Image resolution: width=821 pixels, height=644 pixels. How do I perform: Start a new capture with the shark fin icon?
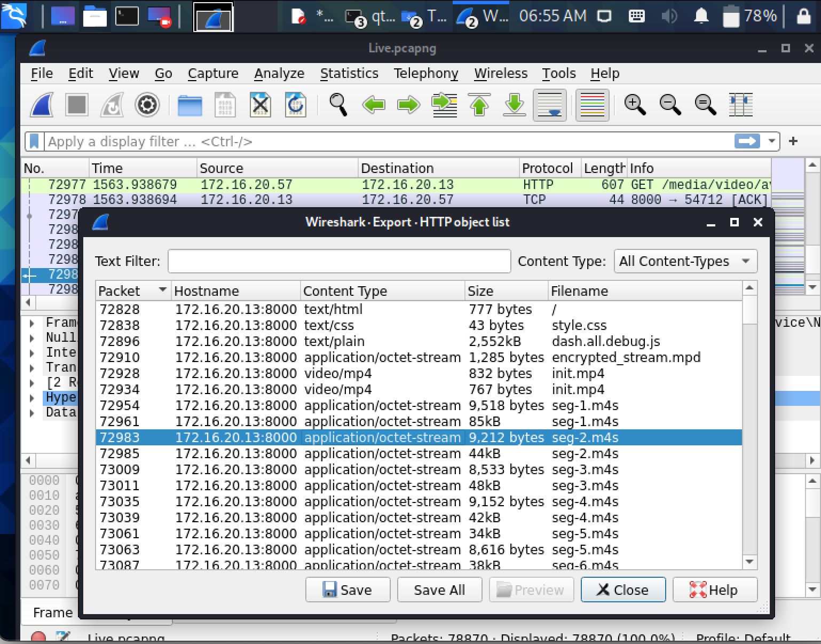[41, 105]
